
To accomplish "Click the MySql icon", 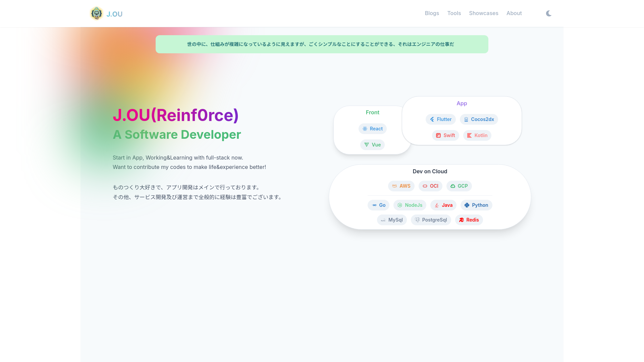I will 383,220.
